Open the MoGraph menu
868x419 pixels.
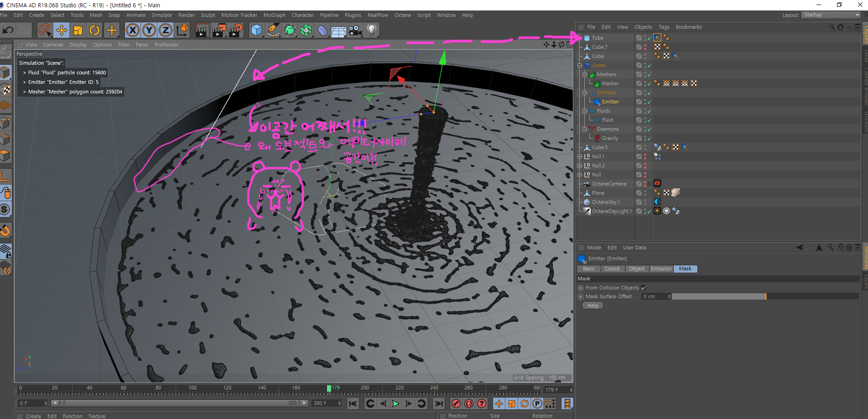[x=275, y=15]
